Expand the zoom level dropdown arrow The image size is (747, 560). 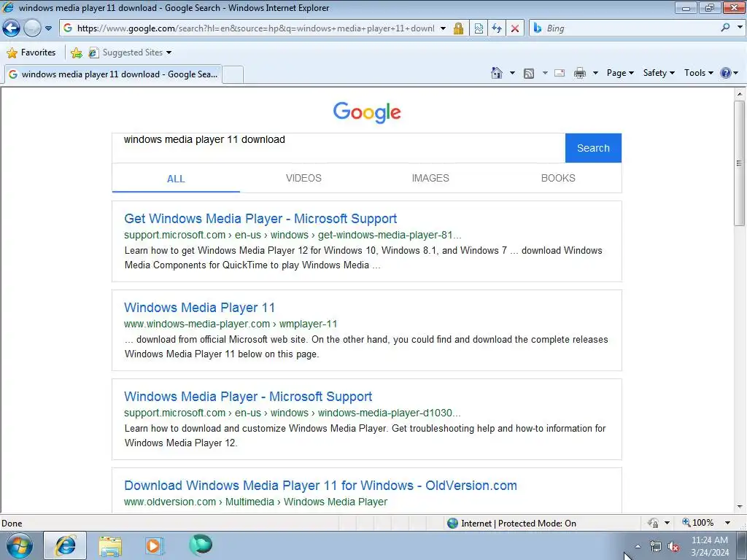pos(727,523)
